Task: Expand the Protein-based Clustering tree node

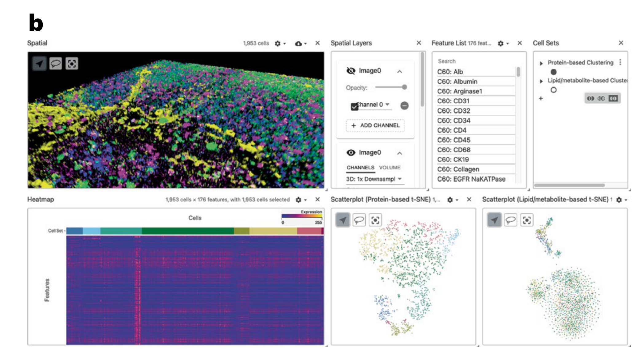Action: (541, 63)
